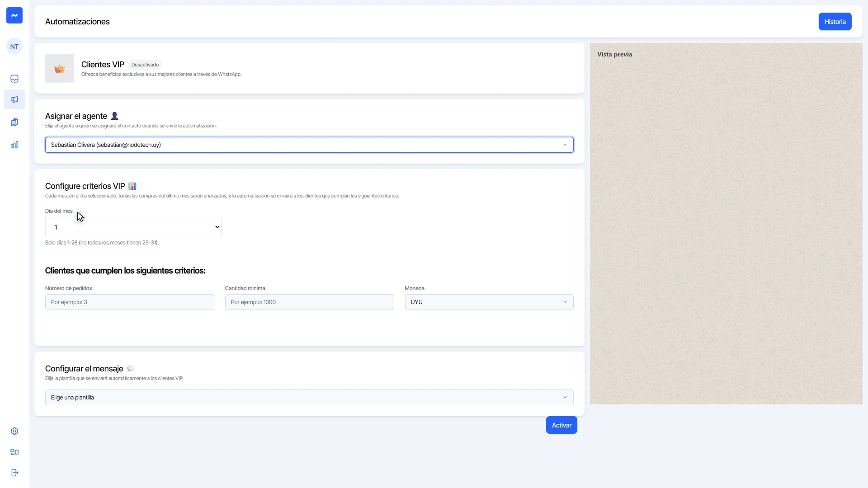Click the Desactivado status badge

(x=145, y=65)
